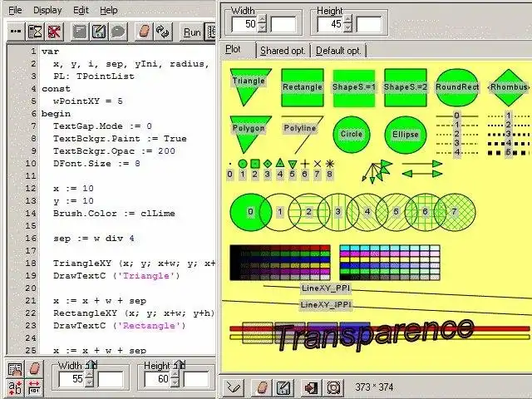Click the empty field beside bottom Width
532x399 pixels.
[x=111, y=379]
